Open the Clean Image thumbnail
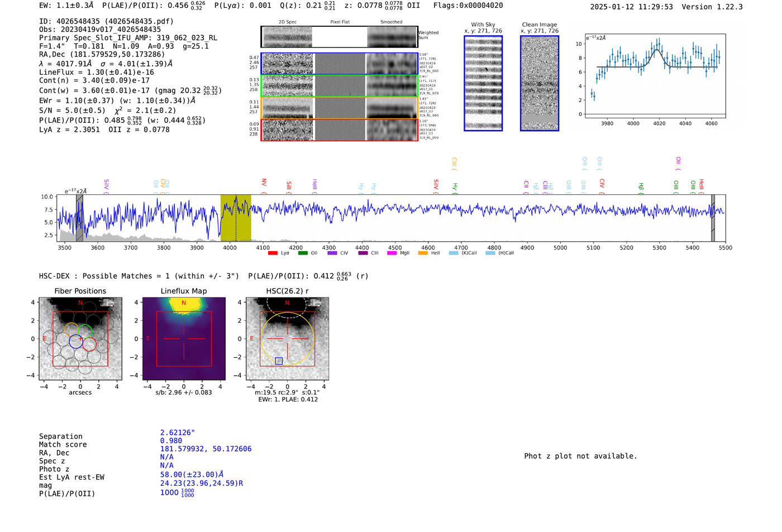The image size is (782, 532). click(540, 83)
